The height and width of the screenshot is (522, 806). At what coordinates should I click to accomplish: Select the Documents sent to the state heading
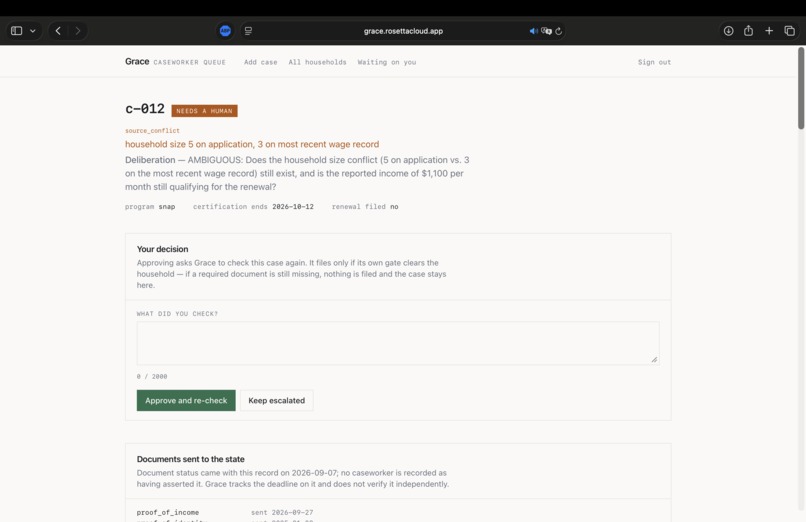pos(190,459)
